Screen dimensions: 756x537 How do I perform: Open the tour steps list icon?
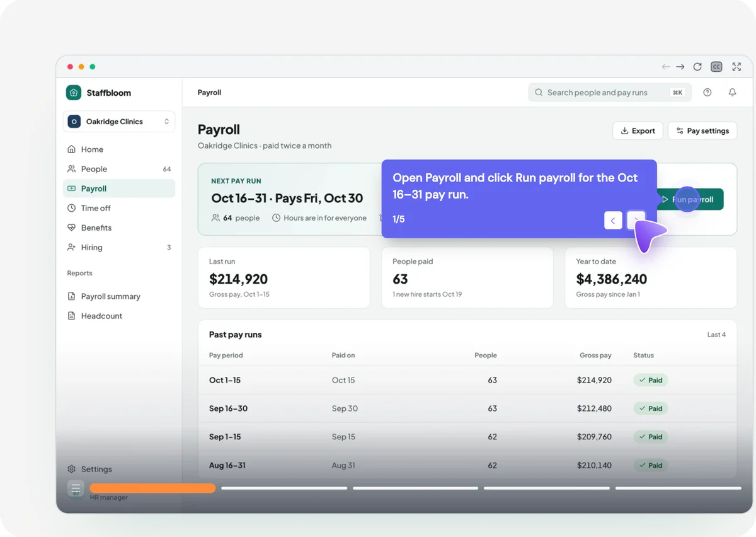76,488
